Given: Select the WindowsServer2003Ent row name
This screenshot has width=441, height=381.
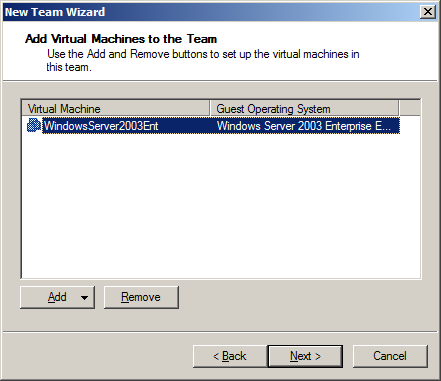Looking at the screenshot, I should coord(101,126).
